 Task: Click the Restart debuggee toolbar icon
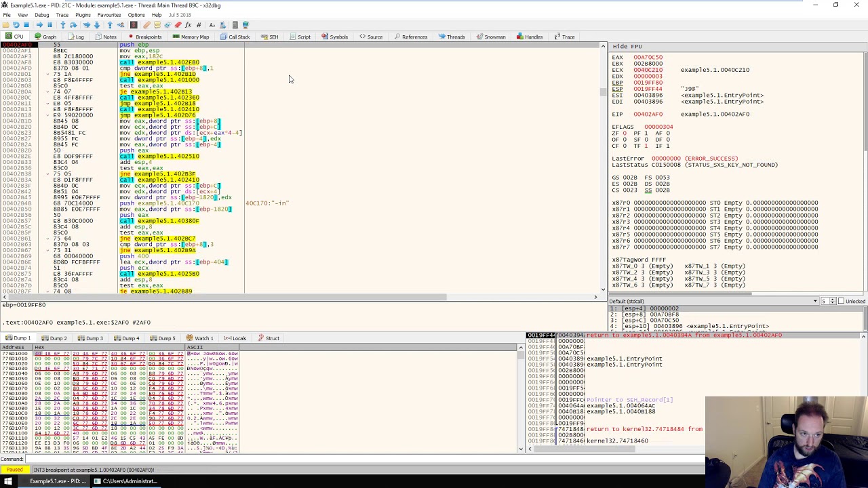[16, 24]
